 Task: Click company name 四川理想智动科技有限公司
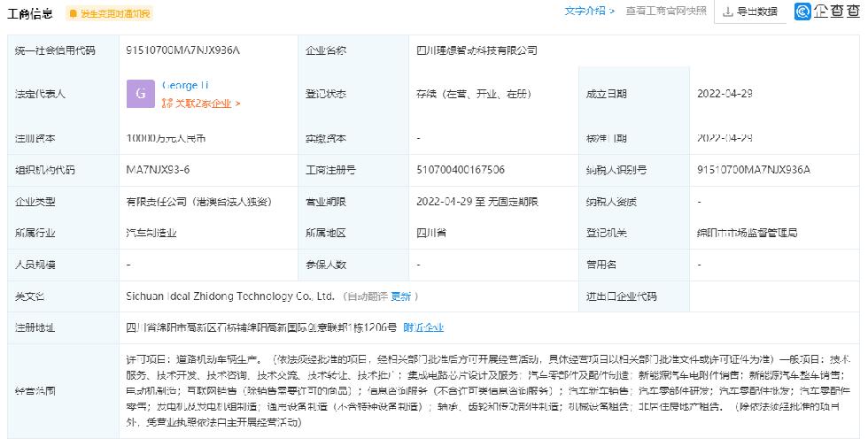(x=477, y=50)
